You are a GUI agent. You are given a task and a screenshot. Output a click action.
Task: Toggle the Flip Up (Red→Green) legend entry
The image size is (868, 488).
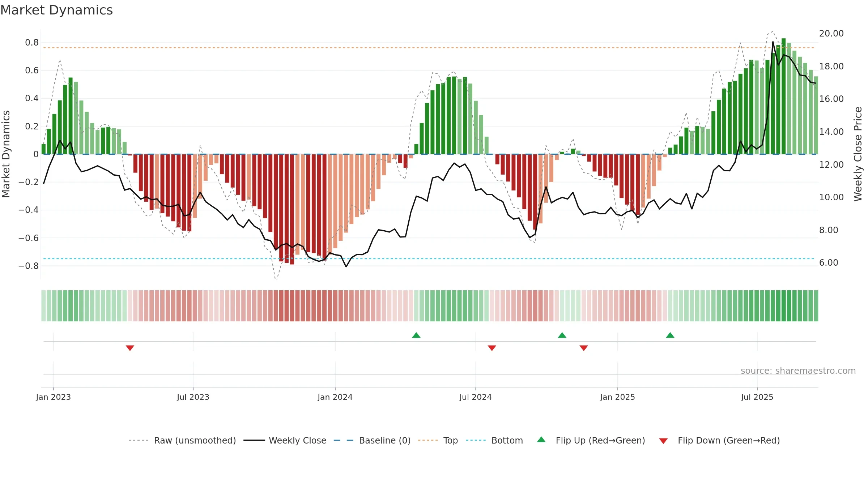click(x=591, y=440)
